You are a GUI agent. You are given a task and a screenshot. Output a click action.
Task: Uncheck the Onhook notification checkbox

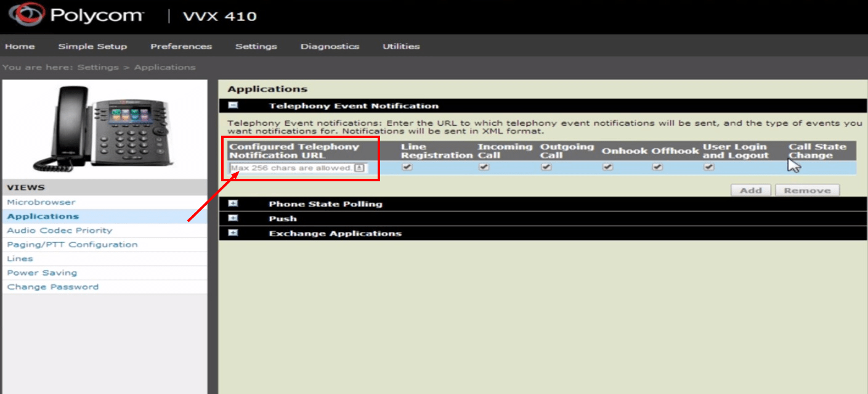[x=608, y=166]
